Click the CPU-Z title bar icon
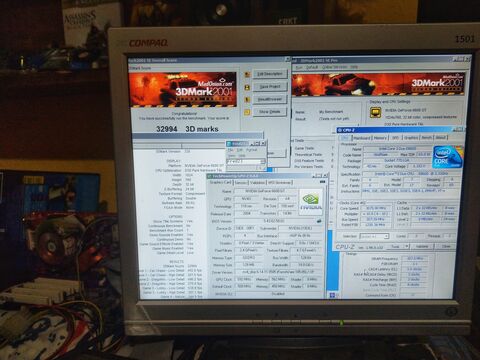The height and width of the screenshot is (360, 480). click(x=340, y=130)
